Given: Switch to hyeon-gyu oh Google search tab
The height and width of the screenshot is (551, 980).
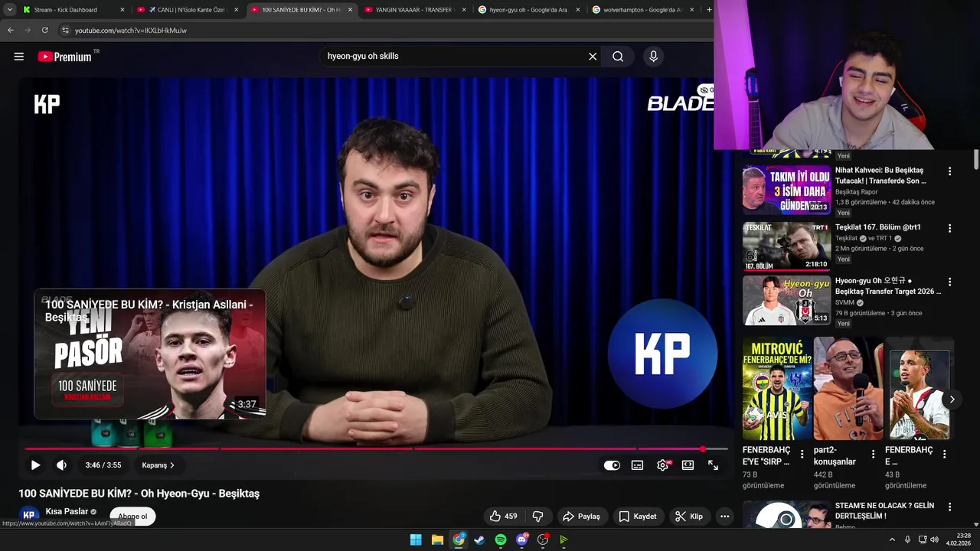Looking at the screenshot, I should (528, 10).
